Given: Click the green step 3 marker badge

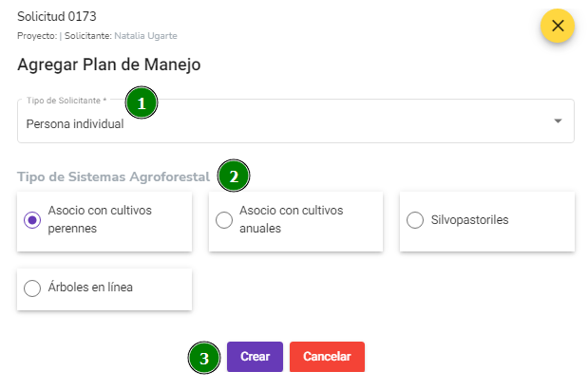Looking at the screenshot, I should 204,358.
